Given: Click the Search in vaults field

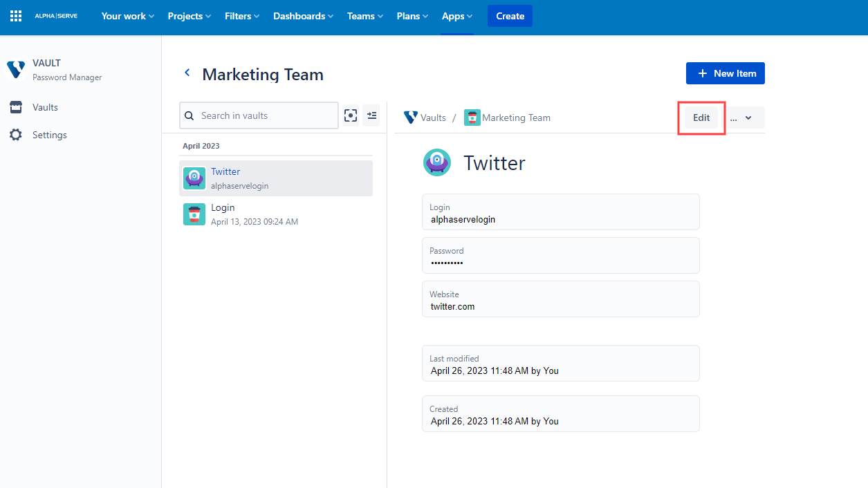Looking at the screenshot, I should [259, 115].
